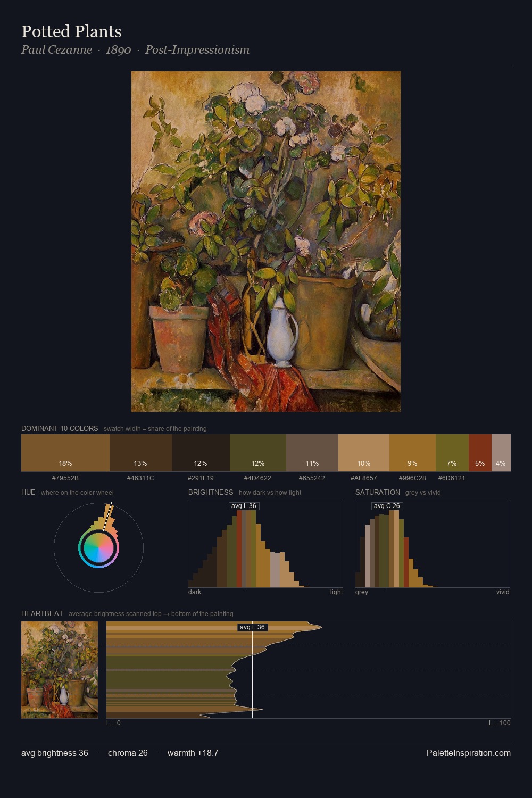The width and height of the screenshot is (532, 798).
Task: Click the hex code #655242
Action: (312, 478)
